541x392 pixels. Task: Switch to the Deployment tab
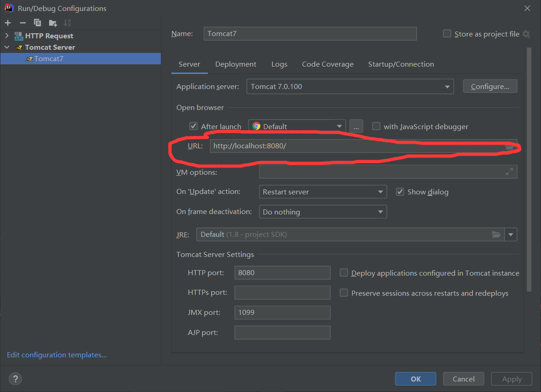click(x=235, y=64)
